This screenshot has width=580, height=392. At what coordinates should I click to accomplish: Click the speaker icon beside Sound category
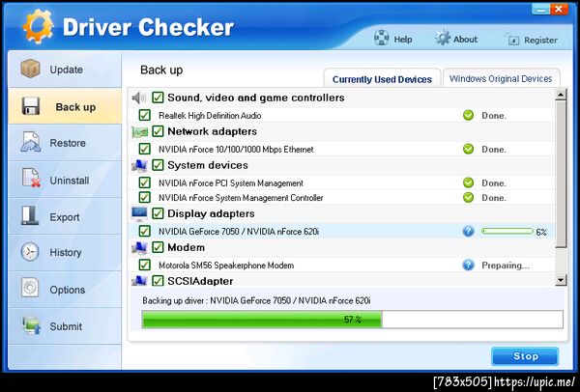pos(139,98)
